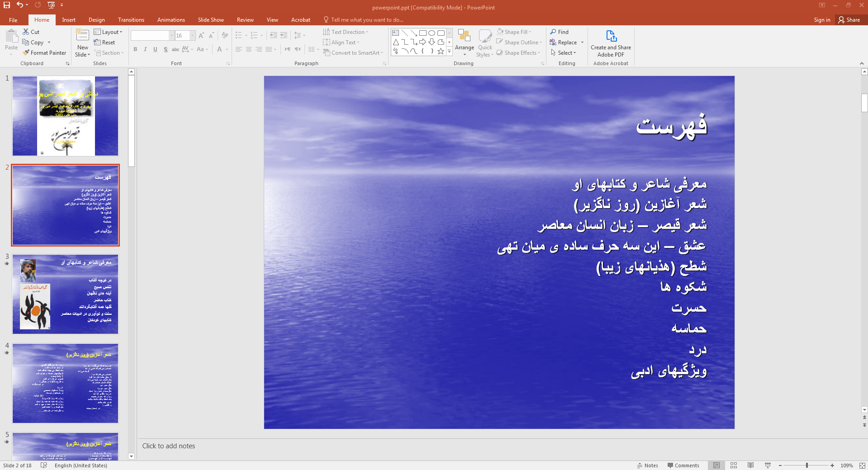Open font size dropdown arrow

click(193, 36)
